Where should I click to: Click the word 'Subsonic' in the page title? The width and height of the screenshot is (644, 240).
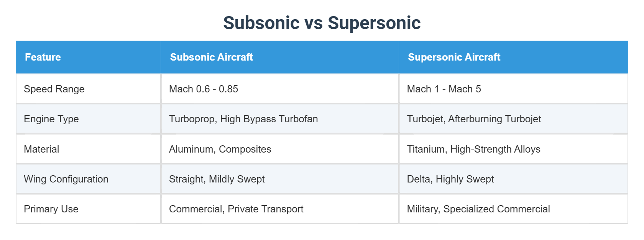(x=261, y=23)
